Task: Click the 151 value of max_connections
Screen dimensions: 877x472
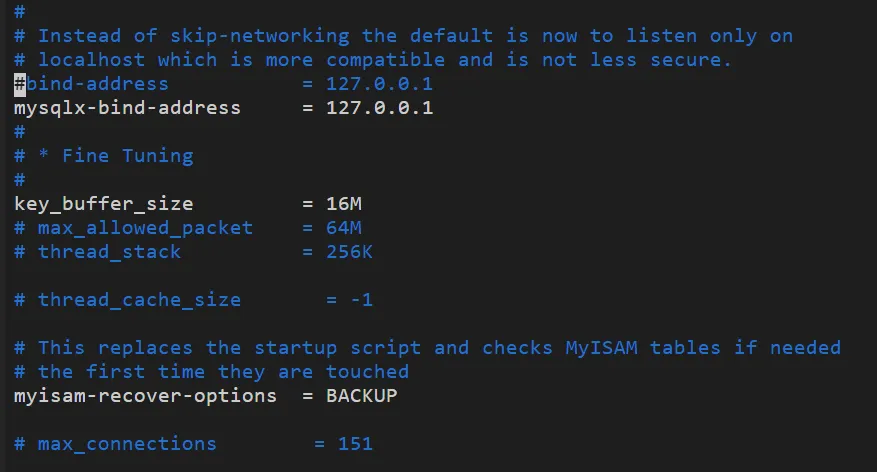Action: point(355,445)
